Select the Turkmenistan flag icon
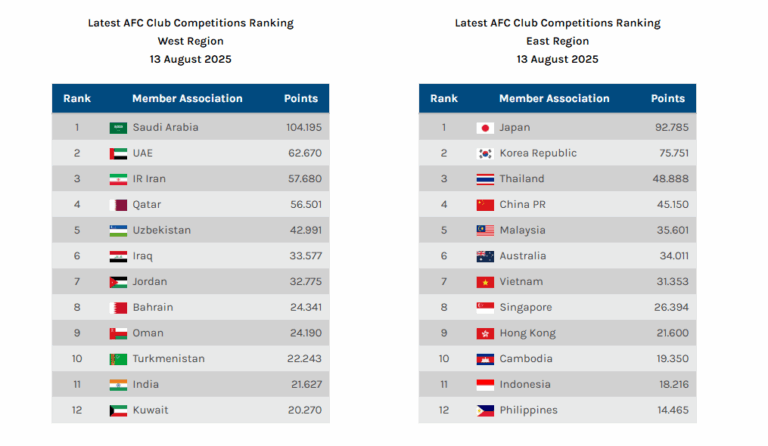The image size is (768, 446). pyautogui.click(x=118, y=359)
